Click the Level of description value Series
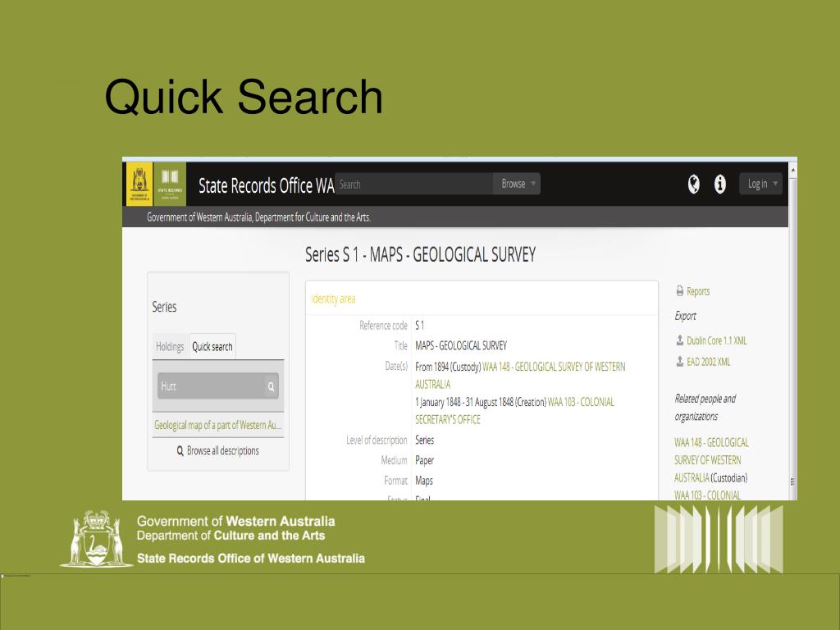Image resolution: width=840 pixels, height=630 pixels. coord(424,440)
